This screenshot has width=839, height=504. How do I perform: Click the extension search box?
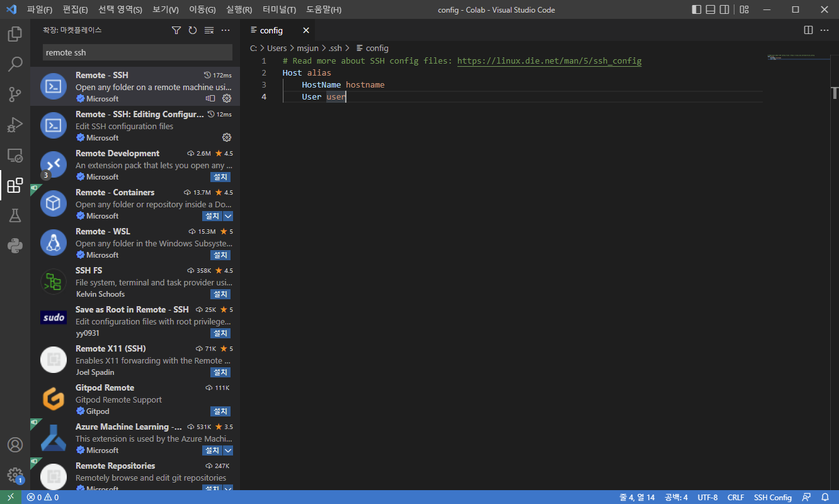click(x=137, y=52)
